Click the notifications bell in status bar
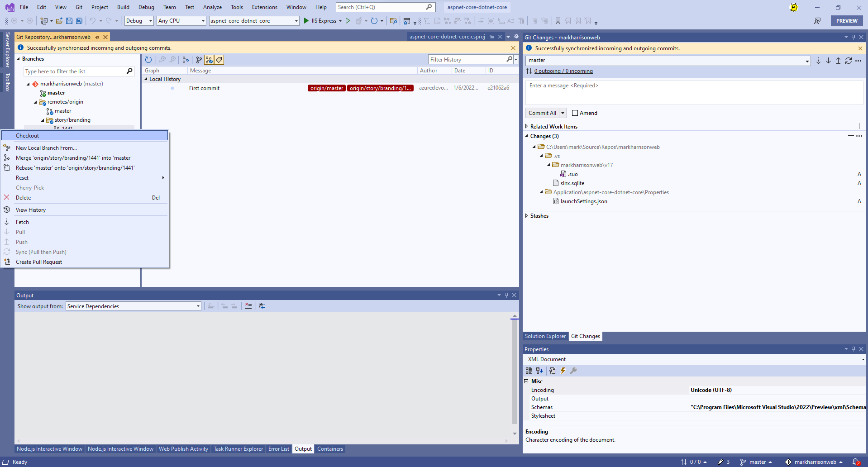 pos(855,462)
